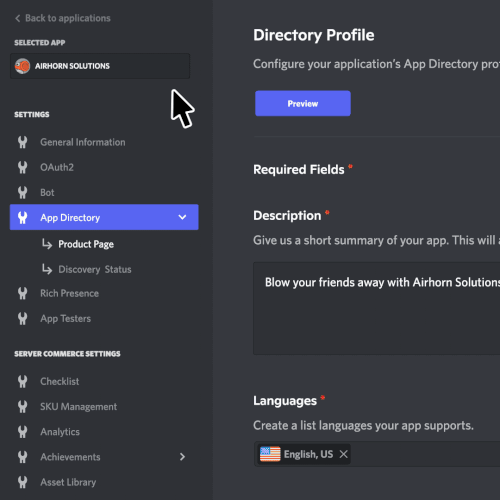Select the App Directory menu item
Image resolution: width=500 pixels, height=500 pixels.
coord(104,217)
